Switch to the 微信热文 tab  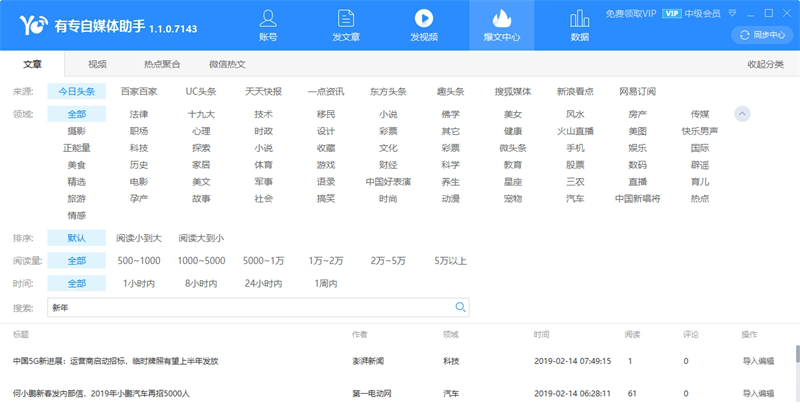(227, 64)
